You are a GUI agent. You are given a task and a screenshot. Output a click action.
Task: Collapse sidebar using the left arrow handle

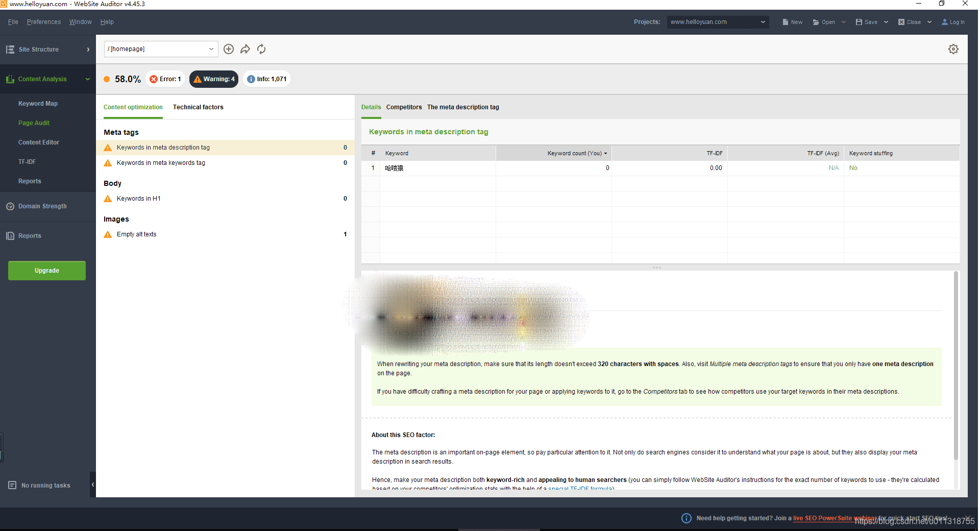tap(93, 485)
